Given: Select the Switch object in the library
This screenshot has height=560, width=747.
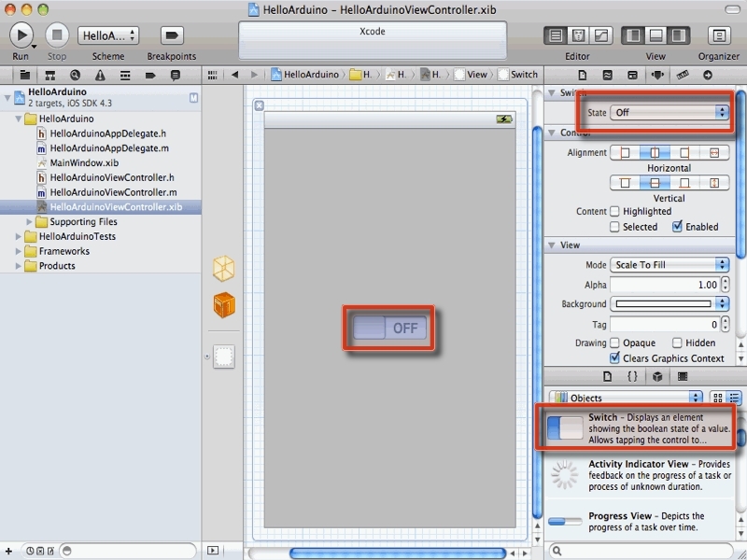Looking at the screenshot, I should click(x=637, y=428).
